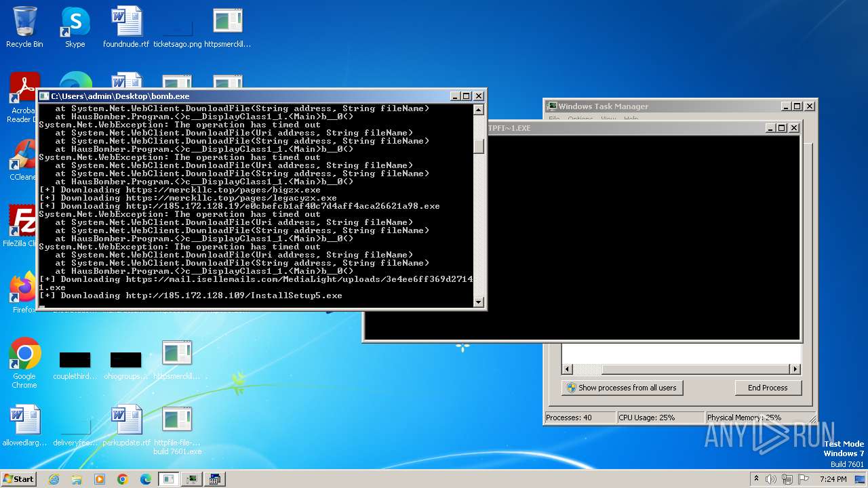
Task: Open the network tray icon
Action: click(x=786, y=479)
